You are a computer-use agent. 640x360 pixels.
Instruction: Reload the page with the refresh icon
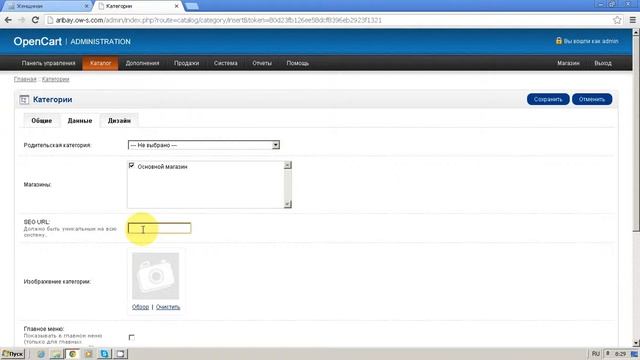click(x=35, y=20)
